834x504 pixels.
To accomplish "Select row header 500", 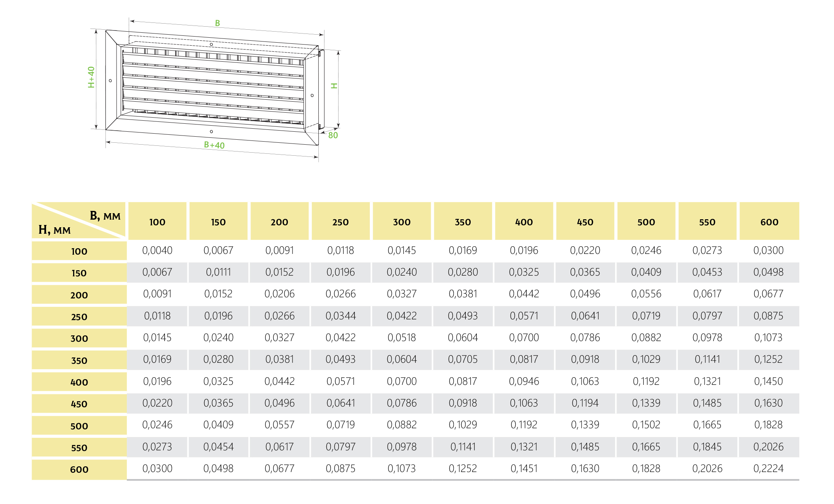I will tap(79, 426).
